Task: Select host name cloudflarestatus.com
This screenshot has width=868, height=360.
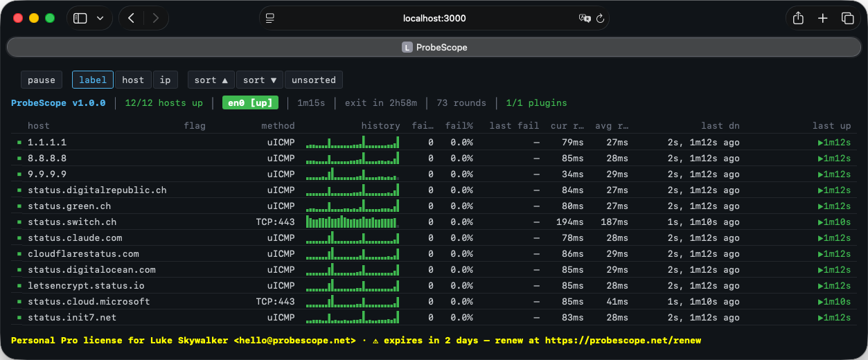Action: [83, 254]
